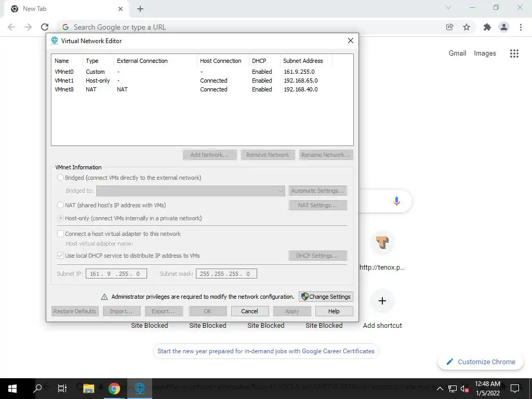Screen dimensions: 532x399
Task: Click the Change Settings button
Action: (x=326, y=297)
